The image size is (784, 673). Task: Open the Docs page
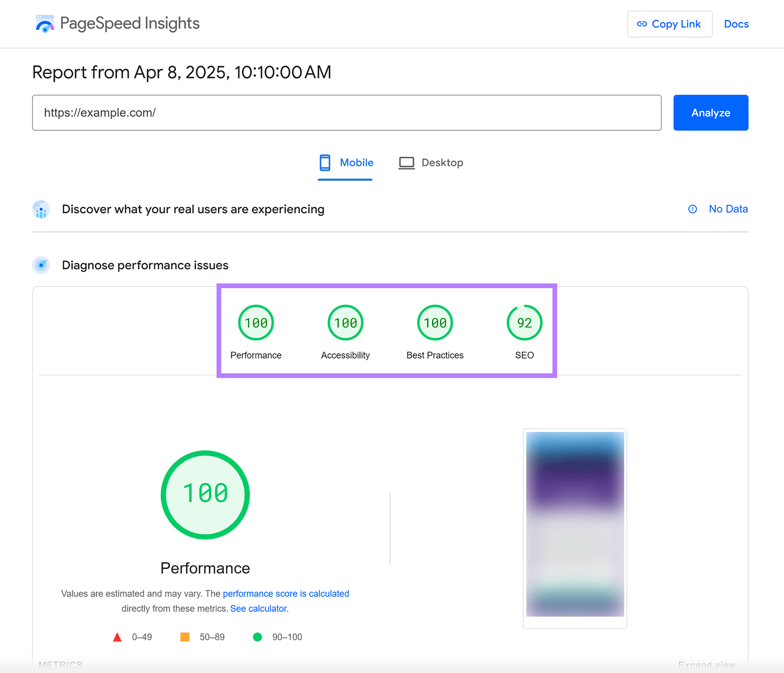(x=736, y=24)
